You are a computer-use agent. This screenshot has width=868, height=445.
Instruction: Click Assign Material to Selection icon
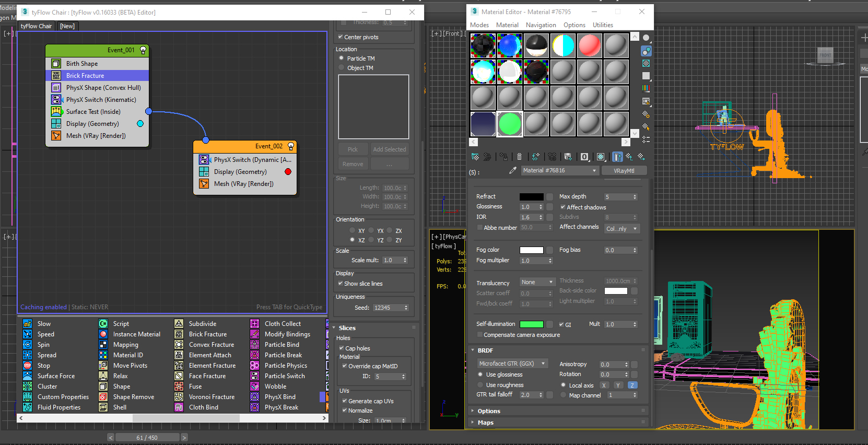(x=503, y=157)
